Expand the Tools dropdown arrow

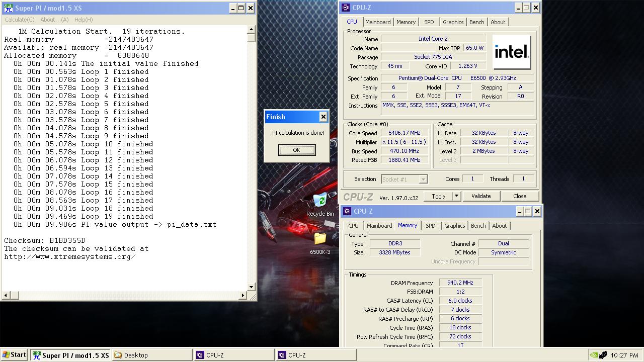pos(456,196)
